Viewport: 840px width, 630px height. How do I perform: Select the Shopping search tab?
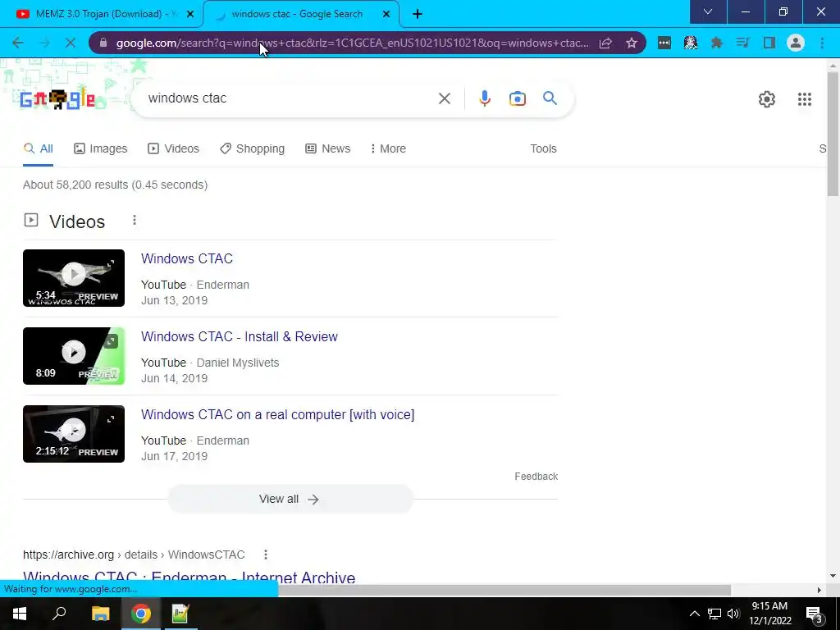pyautogui.click(x=253, y=148)
